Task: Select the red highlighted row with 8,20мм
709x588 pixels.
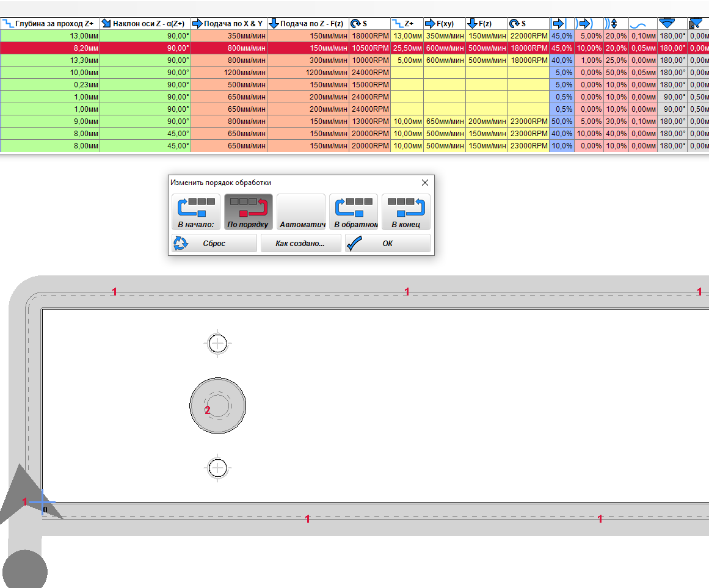Action: point(354,48)
